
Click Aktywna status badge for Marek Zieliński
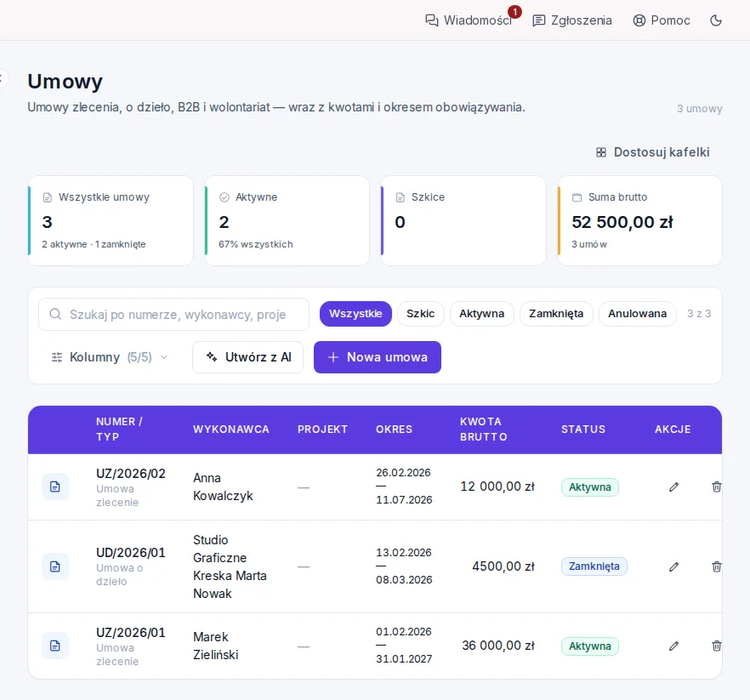pyautogui.click(x=590, y=646)
